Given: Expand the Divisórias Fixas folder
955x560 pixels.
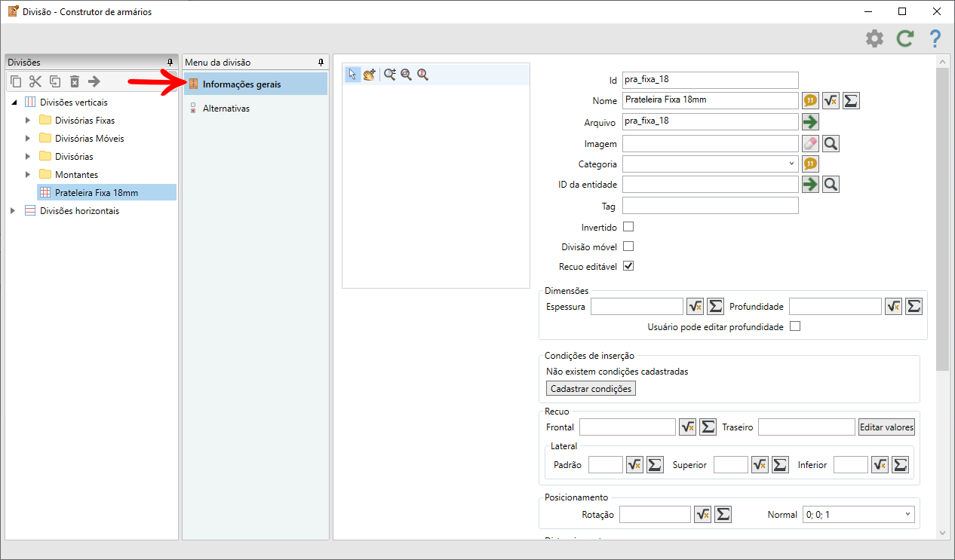Looking at the screenshot, I should 28,120.
